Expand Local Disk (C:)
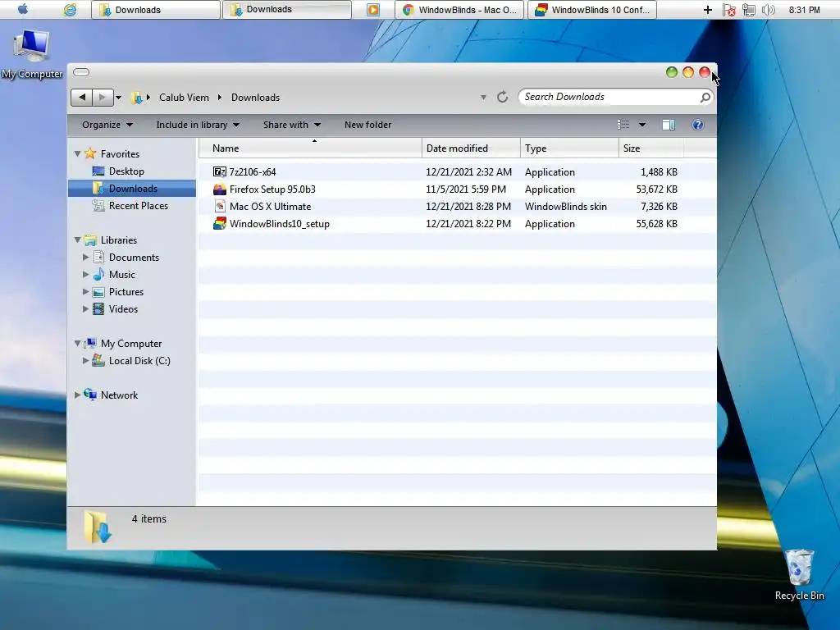The image size is (840, 630). (x=85, y=361)
